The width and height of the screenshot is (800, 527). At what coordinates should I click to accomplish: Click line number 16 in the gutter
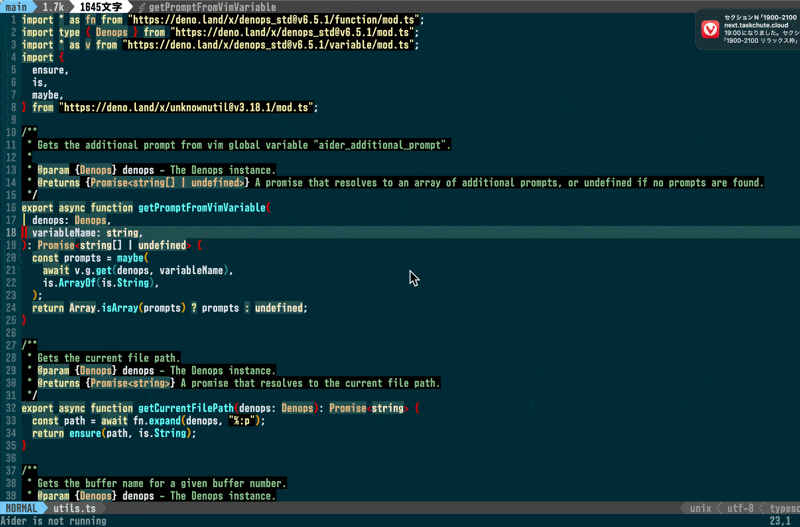pos(11,208)
